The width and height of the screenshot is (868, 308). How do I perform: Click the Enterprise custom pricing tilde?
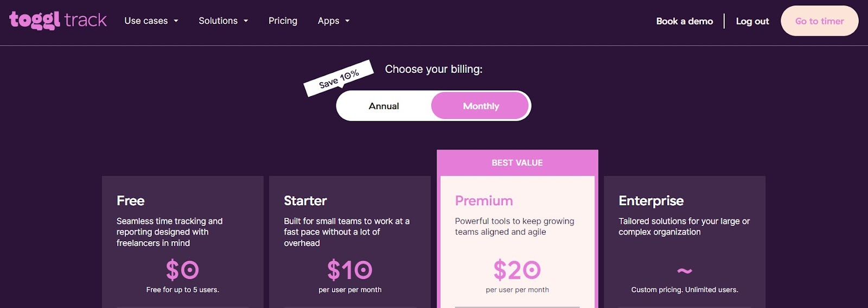click(x=685, y=271)
